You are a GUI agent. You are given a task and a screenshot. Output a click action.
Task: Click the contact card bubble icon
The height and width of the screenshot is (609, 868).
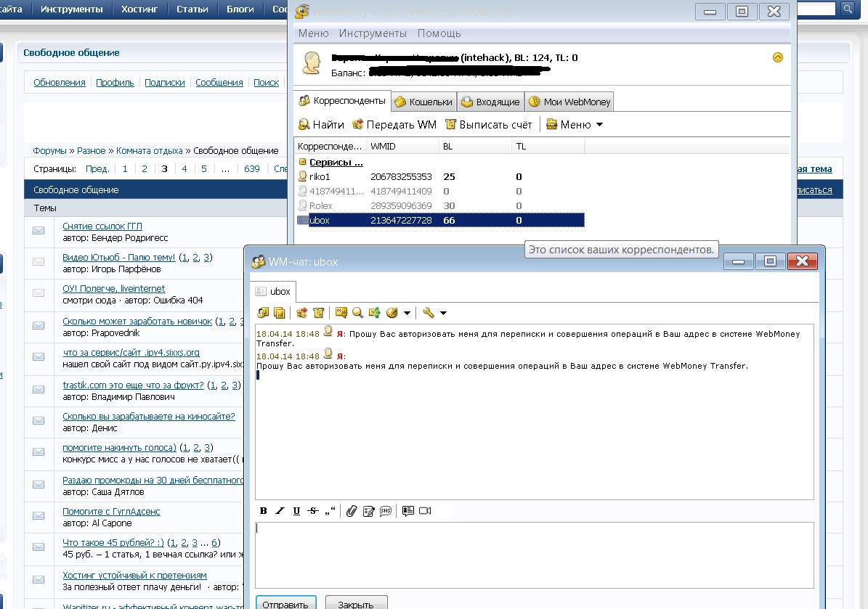pos(408,510)
